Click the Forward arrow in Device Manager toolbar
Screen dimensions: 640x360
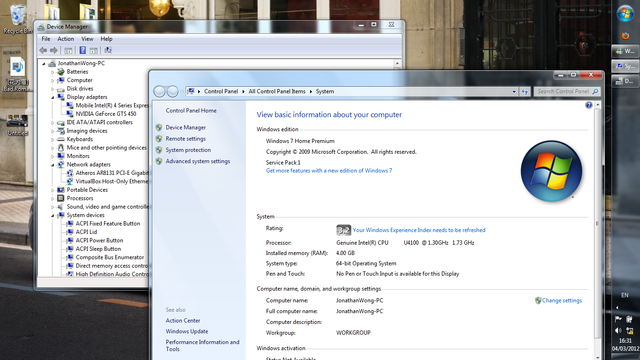coord(54,50)
